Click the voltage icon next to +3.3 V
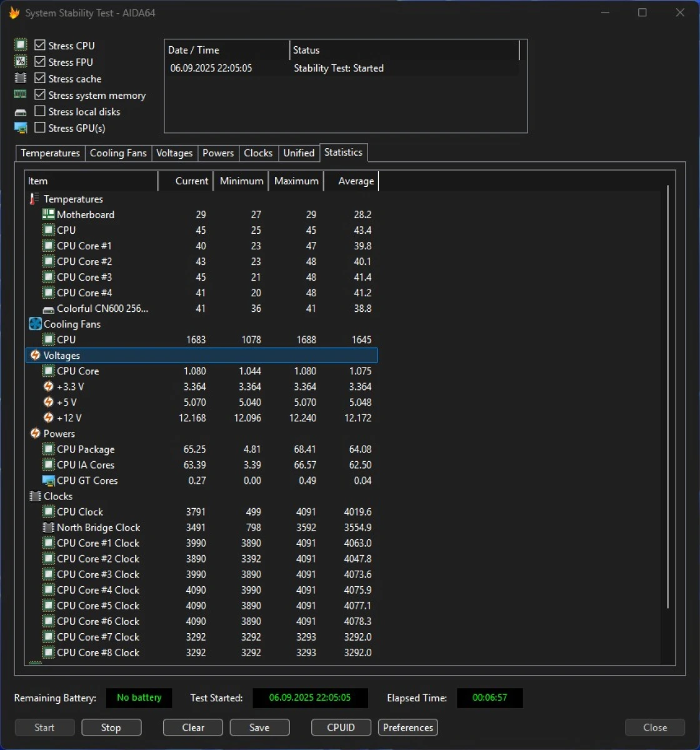The width and height of the screenshot is (700, 750). tap(48, 386)
